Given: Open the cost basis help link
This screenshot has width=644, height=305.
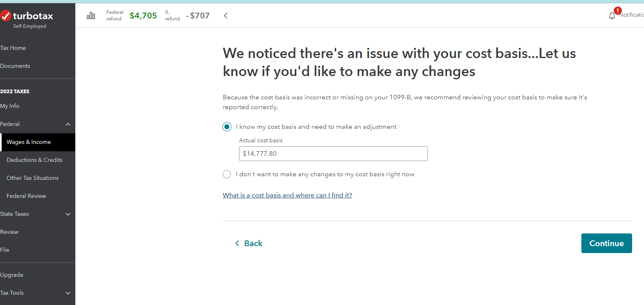Looking at the screenshot, I should [287, 195].
